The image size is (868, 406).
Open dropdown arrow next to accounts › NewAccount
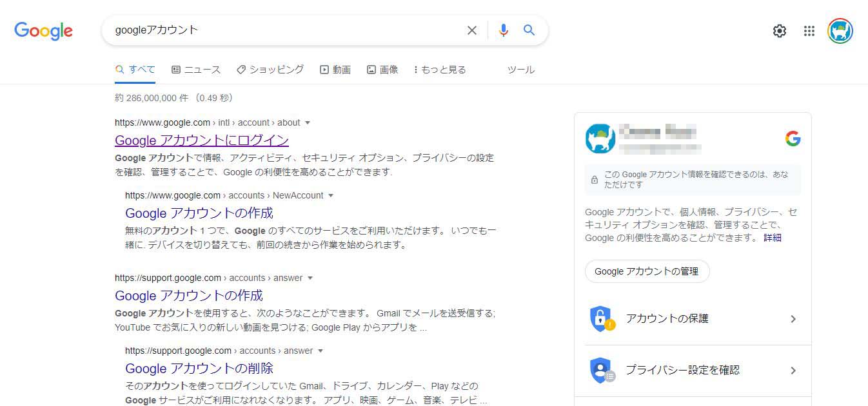click(x=331, y=195)
